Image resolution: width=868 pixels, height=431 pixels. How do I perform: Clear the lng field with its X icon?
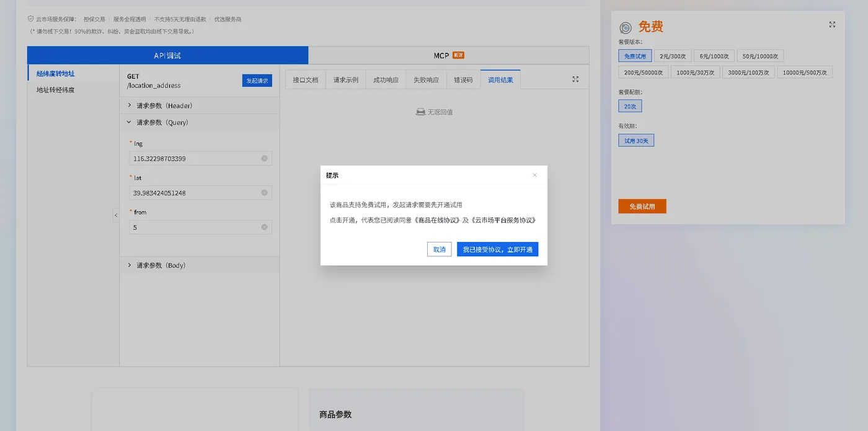[264, 159]
